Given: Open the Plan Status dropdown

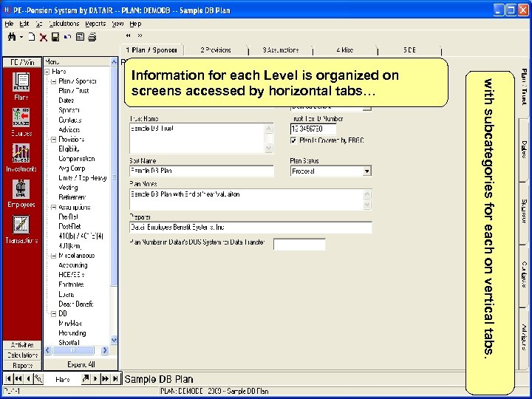Looking at the screenshot, I should point(366,171).
